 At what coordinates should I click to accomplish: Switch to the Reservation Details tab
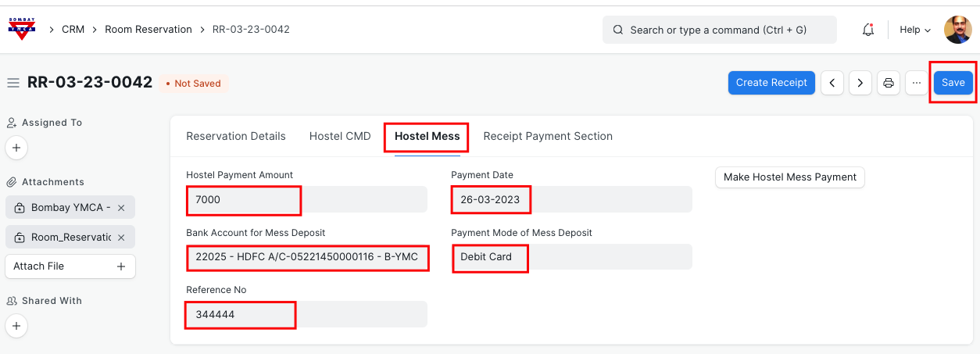[x=236, y=136]
